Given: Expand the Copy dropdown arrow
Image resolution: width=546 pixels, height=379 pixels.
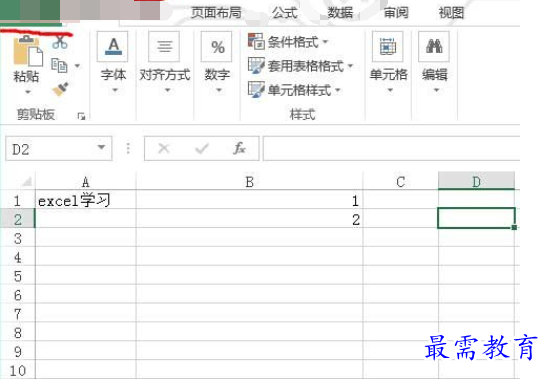Looking at the screenshot, I should tap(77, 65).
